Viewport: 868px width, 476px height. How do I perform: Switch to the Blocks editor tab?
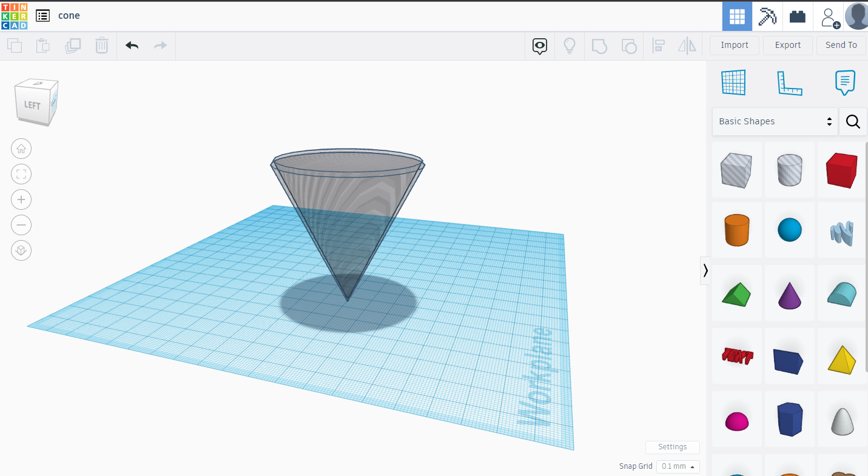click(767, 16)
